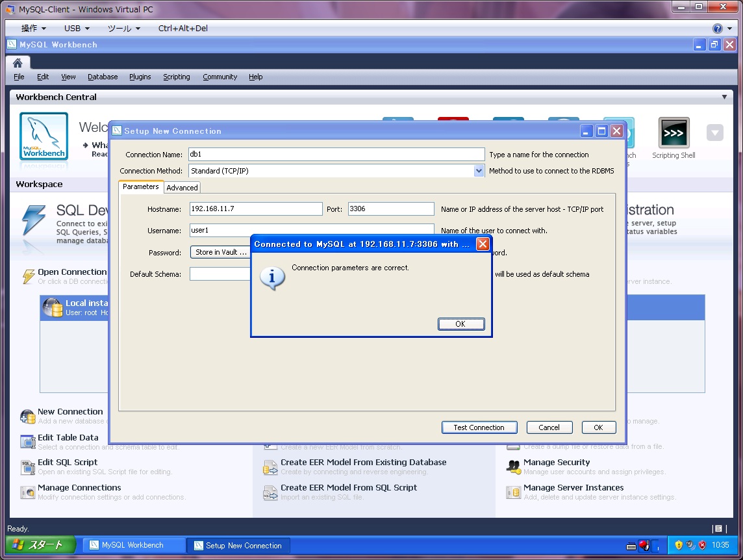The height and width of the screenshot is (560, 743).
Task: Click the Test Connection button
Action: 479,427
